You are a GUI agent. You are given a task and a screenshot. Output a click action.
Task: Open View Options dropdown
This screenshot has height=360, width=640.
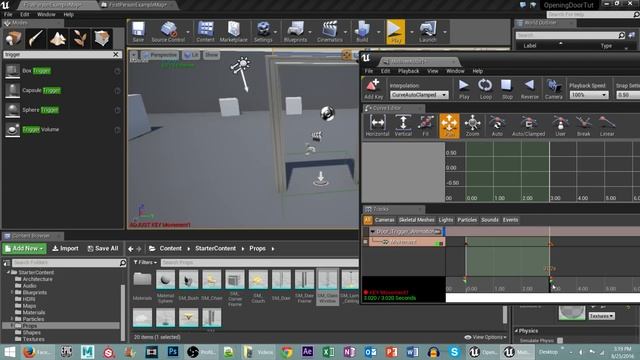click(x=485, y=337)
